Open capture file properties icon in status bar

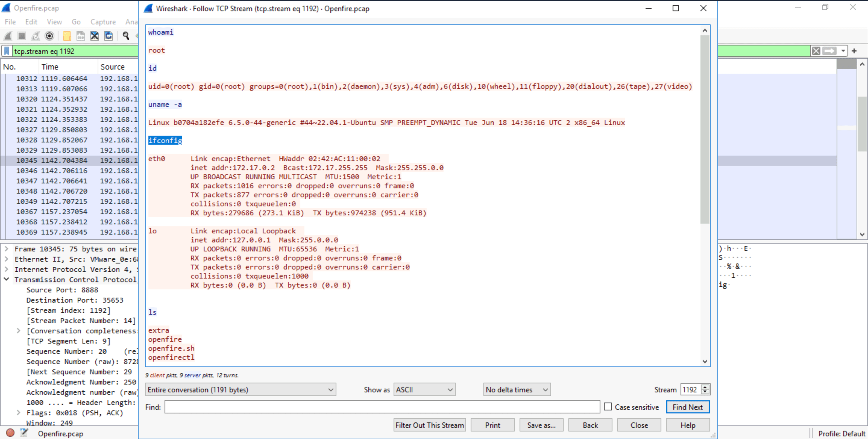pyautogui.click(x=24, y=433)
